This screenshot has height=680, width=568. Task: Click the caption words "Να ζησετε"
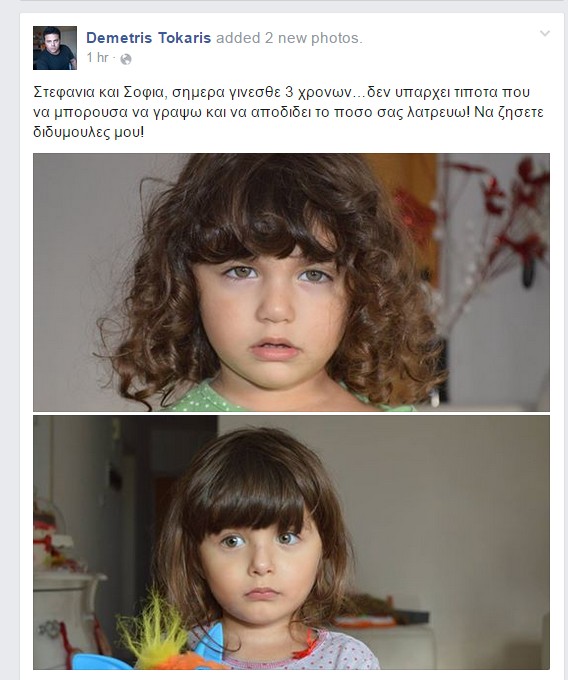pyautogui.click(x=509, y=112)
